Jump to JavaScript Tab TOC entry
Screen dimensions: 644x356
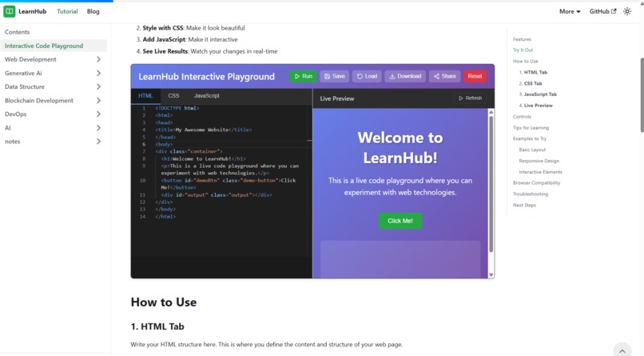(538, 94)
